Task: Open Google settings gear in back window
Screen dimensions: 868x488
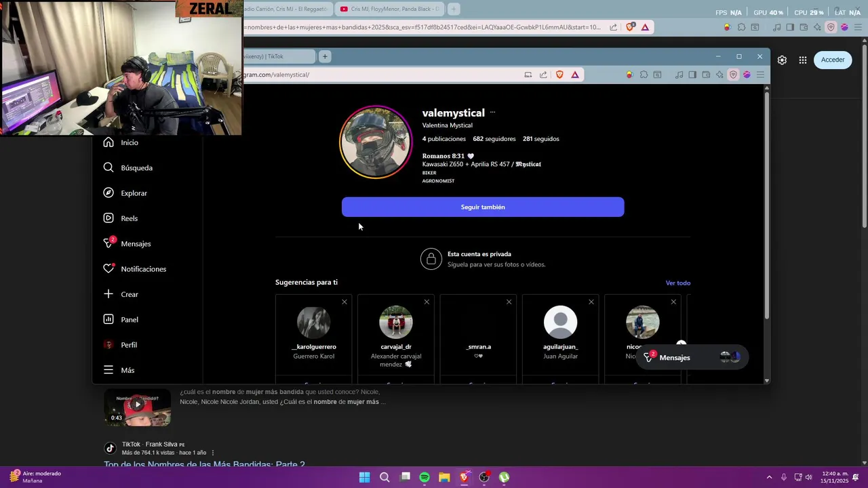Action: tap(782, 60)
